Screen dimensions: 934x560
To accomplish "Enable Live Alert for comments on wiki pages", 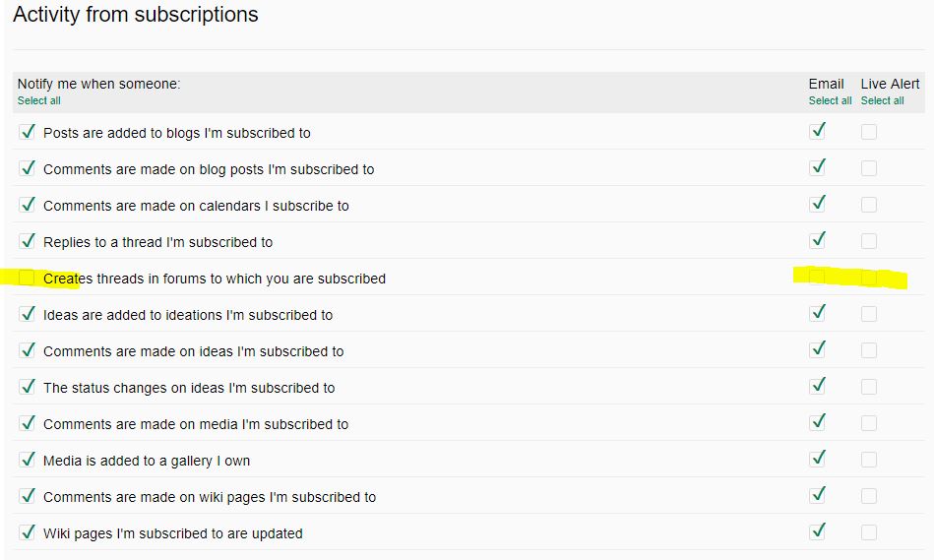I will pos(869,496).
